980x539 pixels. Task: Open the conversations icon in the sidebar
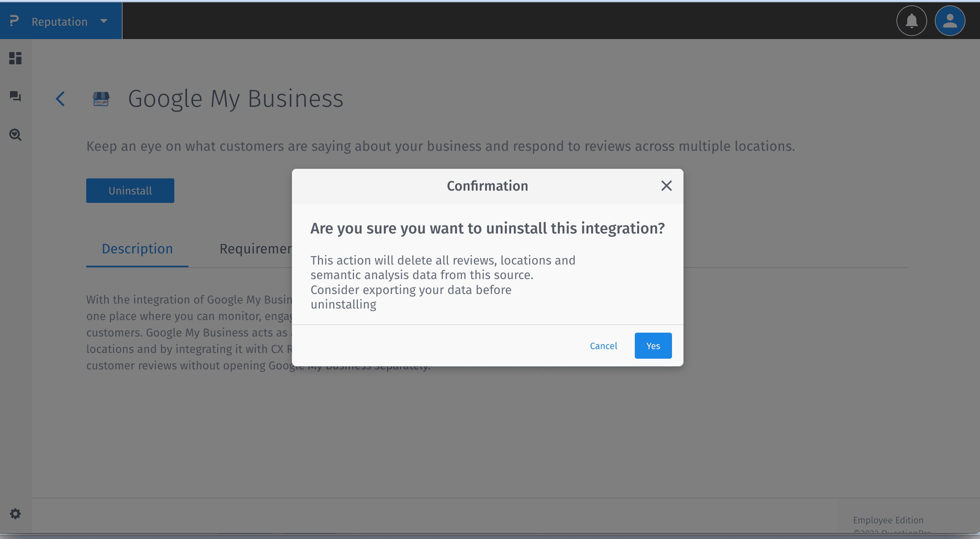[x=15, y=97]
